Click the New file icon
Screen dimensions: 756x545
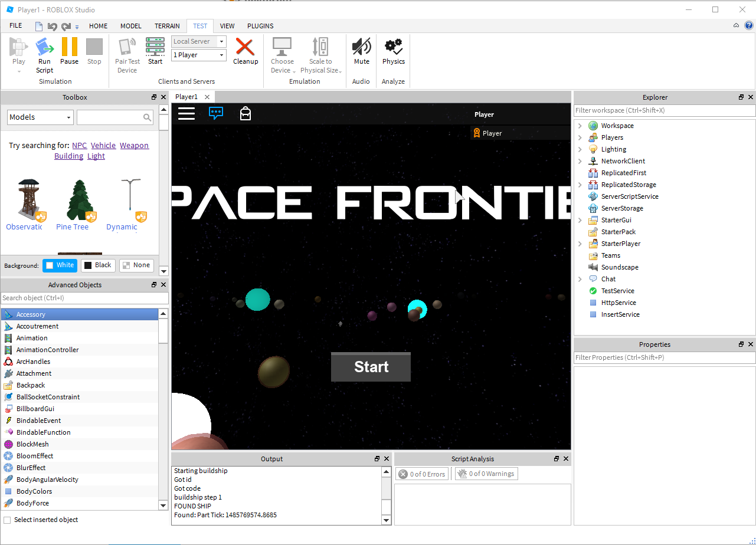pyautogui.click(x=39, y=26)
